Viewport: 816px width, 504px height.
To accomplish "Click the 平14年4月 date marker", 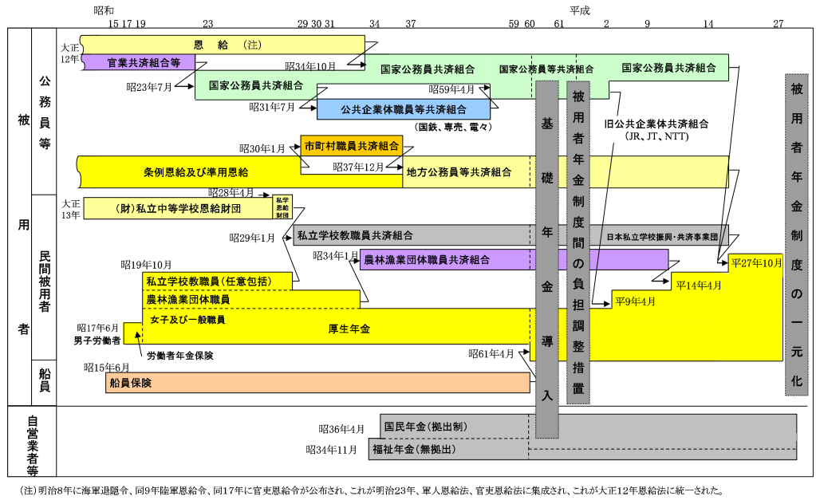I will [x=698, y=285].
